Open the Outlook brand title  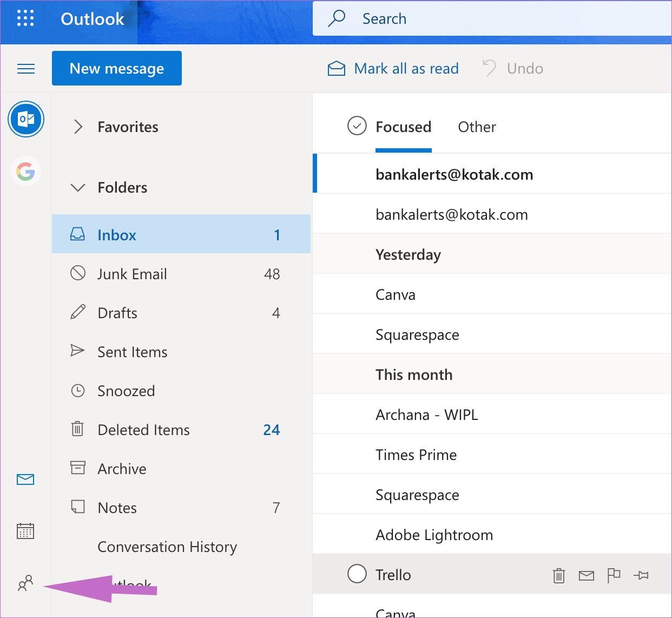pos(93,19)
